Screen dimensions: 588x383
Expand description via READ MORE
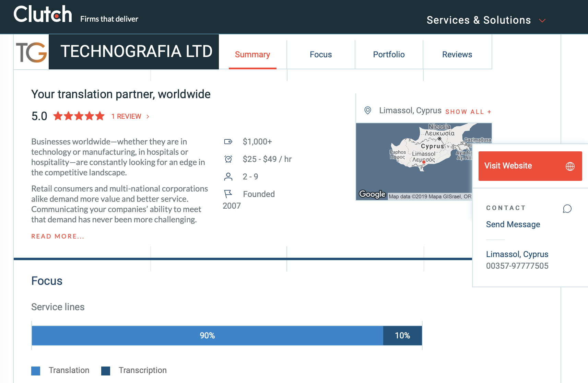[58, 236]
